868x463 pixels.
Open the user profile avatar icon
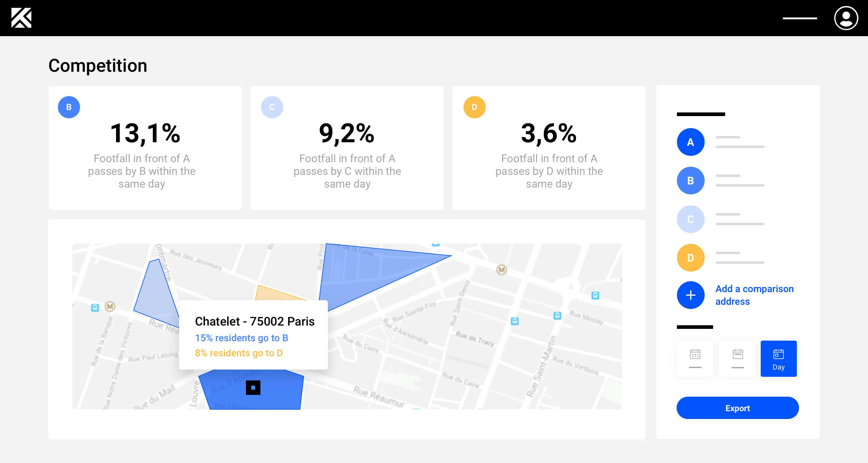pyautogui.click(x=846, y=18)
